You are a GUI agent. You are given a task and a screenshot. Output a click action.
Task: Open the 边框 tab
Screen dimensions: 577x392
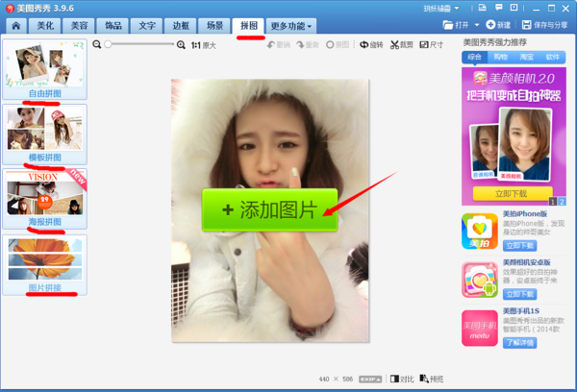(x=181, y=26)
